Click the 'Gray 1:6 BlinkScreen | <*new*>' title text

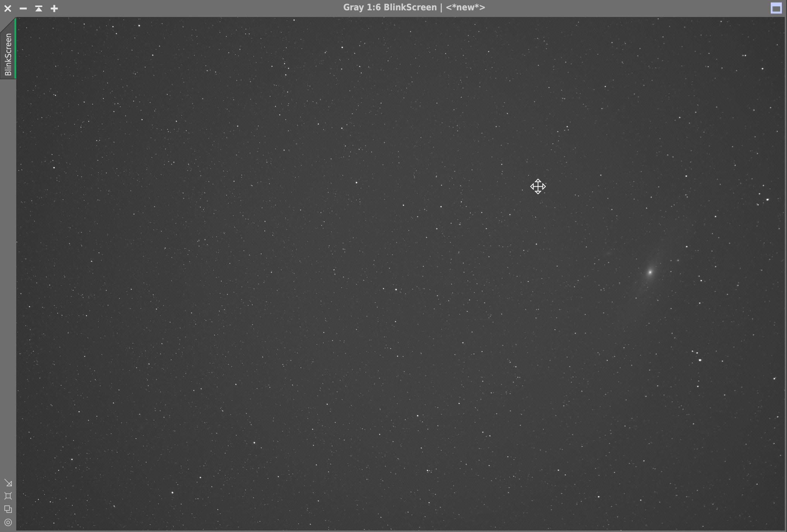(x=414, y=8)
